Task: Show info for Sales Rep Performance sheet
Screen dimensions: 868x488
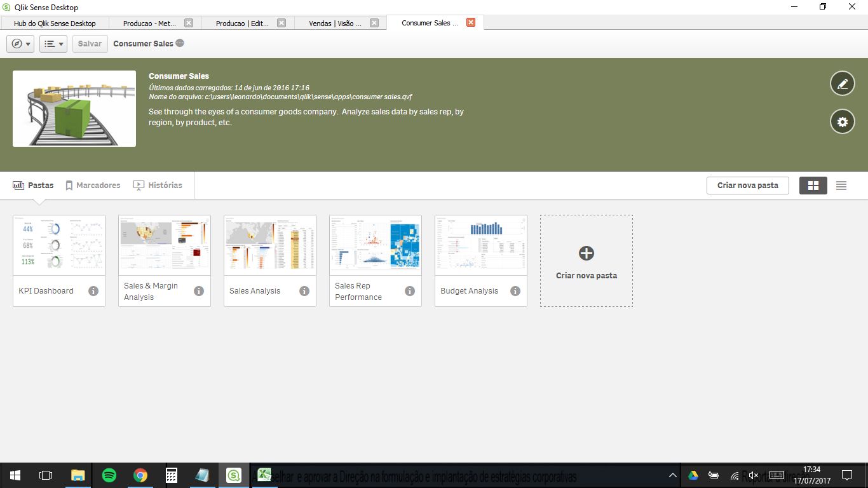Action: 410,291
